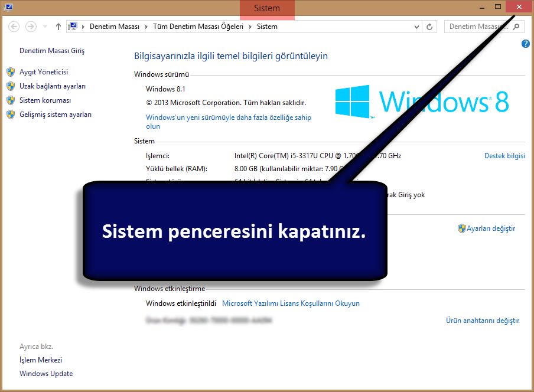Click the computer icon in address bar

73,26
